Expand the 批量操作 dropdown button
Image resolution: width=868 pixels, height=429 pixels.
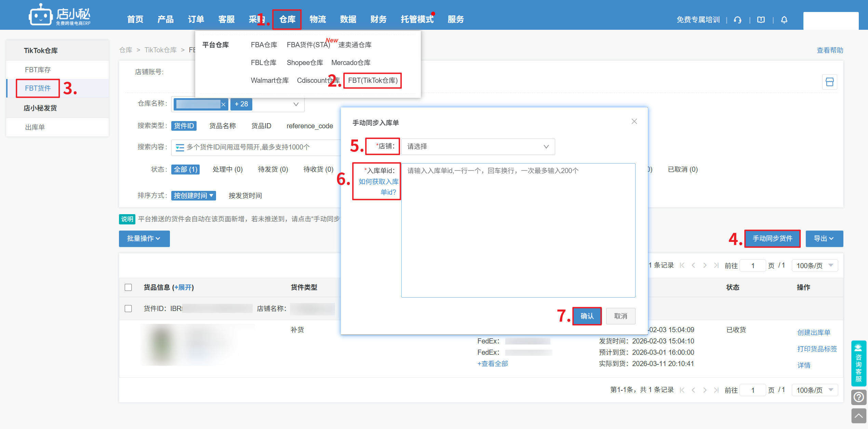click(x=144, y=239)
